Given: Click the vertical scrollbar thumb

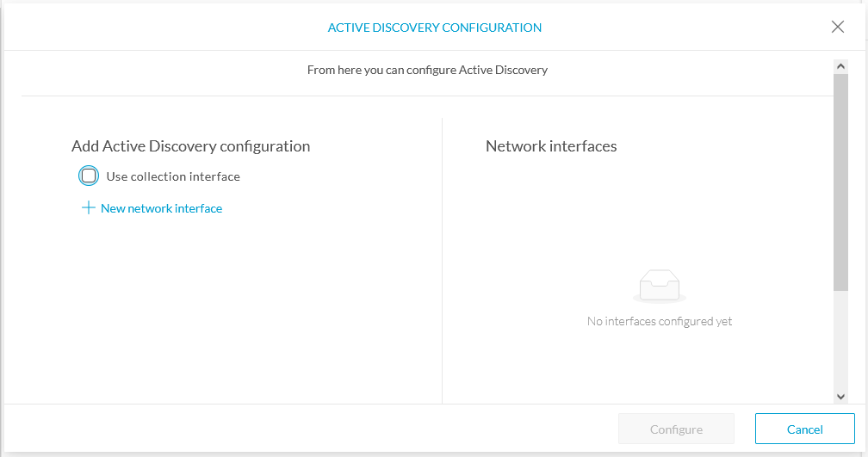Looking at the screenshot, I should [x=840, y=182].
